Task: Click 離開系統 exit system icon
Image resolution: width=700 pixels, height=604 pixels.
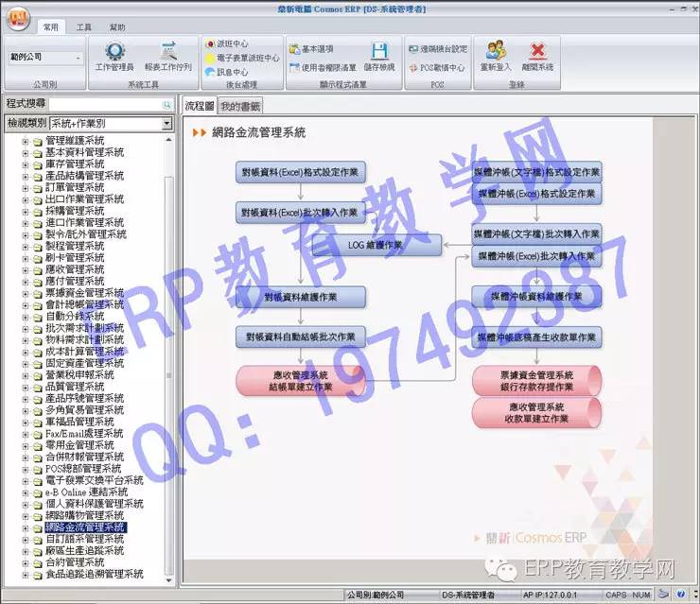Action: tap(536, 55)
